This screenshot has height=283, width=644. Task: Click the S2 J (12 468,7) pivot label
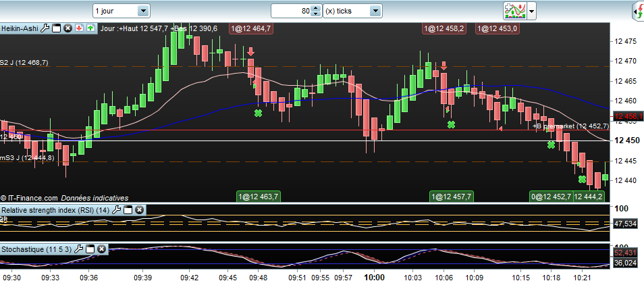tap(24, 62)
